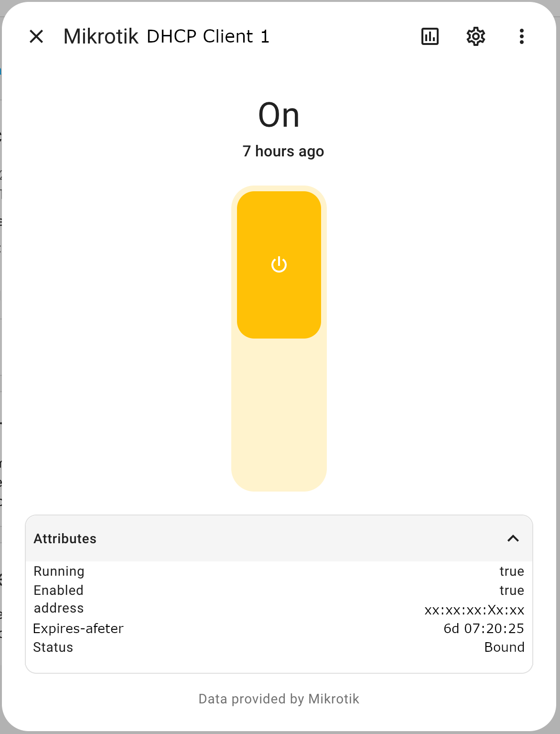Click the chevron next to Attributes

point(514,538)
